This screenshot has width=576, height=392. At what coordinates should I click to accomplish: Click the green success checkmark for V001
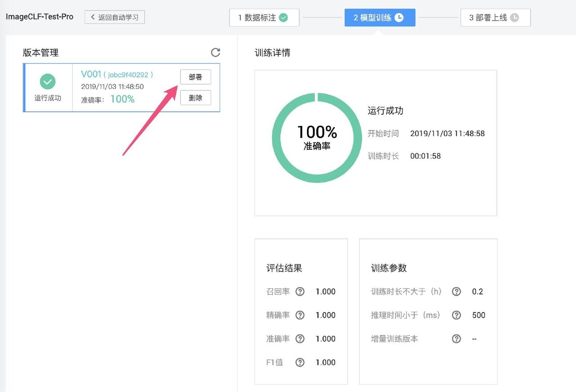click(x=48, y=82)
